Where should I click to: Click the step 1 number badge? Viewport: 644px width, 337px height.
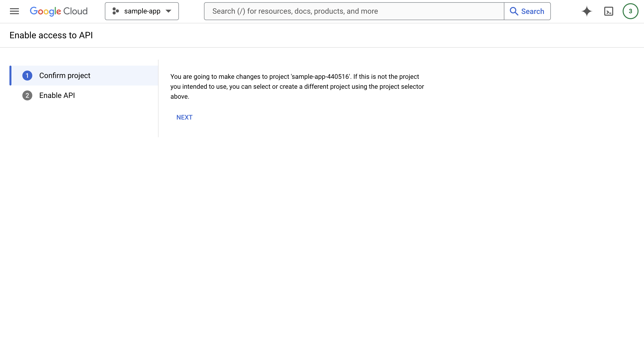click(x=27, y=76)
